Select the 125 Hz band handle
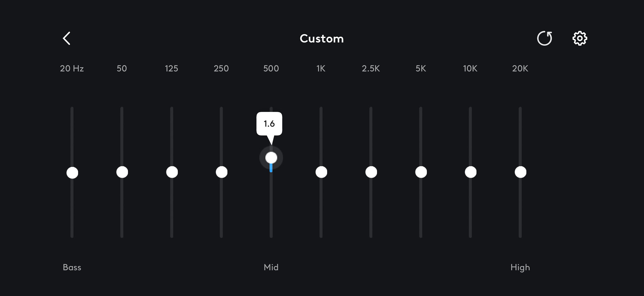Image resolution: width=644 pixels, height=296 pixels. click(x=172, y=172)
